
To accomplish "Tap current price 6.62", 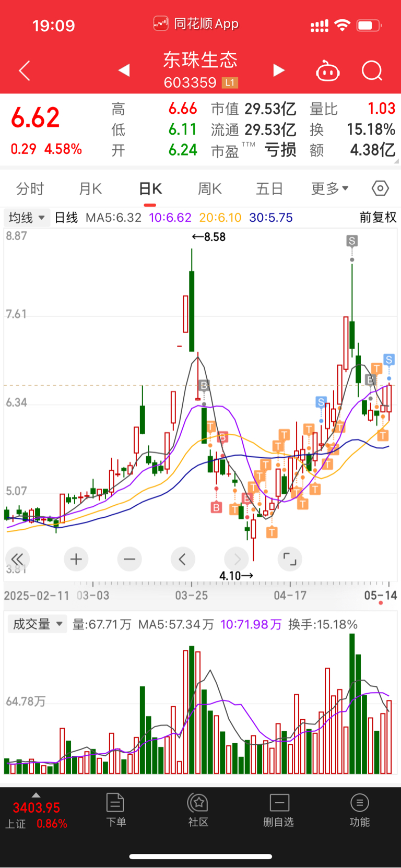I will point(36,117).
